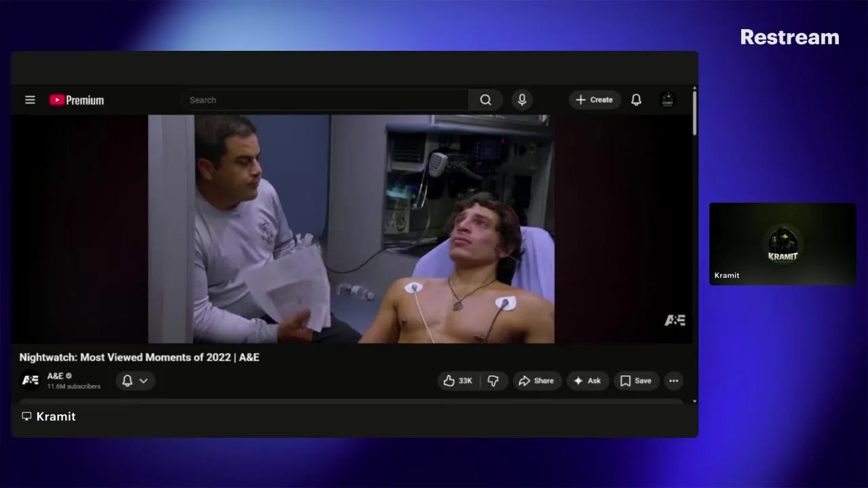This screenshot has height=488, width=868.
Task: Open YouTube notifications bell
Action: point(636,100)
